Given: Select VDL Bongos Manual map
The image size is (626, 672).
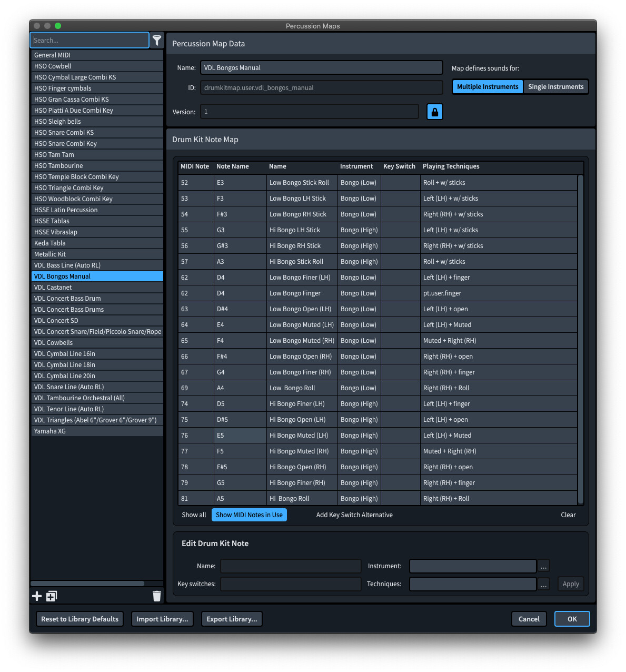Looking at the screenshot, I should [x=97, y=276].
